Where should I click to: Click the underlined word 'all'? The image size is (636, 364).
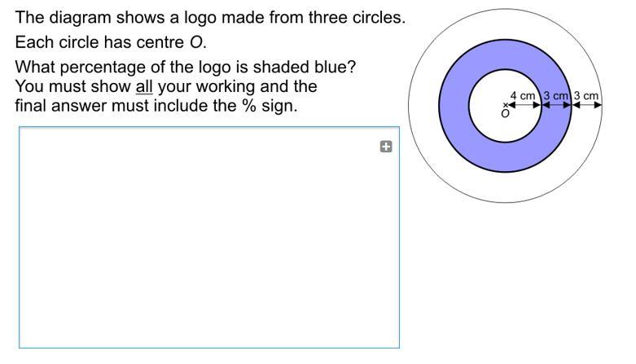[x=144, y=86]
